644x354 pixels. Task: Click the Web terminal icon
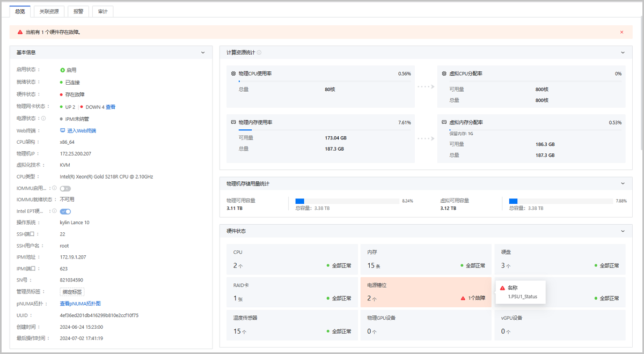(62, 131)
